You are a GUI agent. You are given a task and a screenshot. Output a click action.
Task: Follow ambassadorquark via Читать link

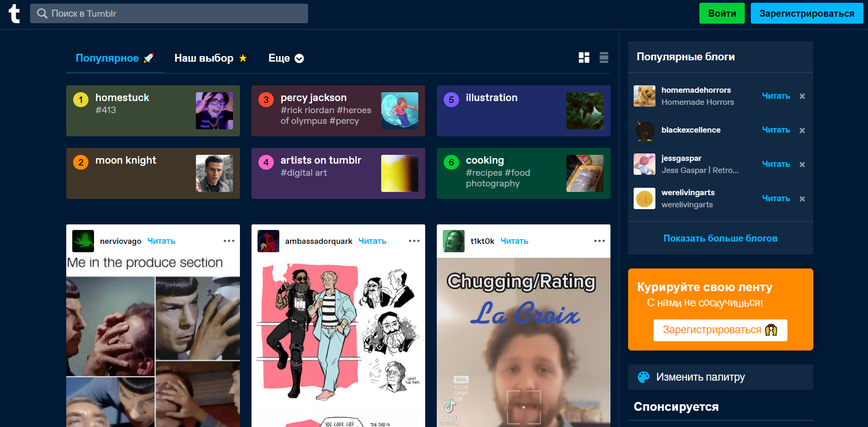[x=372, y=241]
